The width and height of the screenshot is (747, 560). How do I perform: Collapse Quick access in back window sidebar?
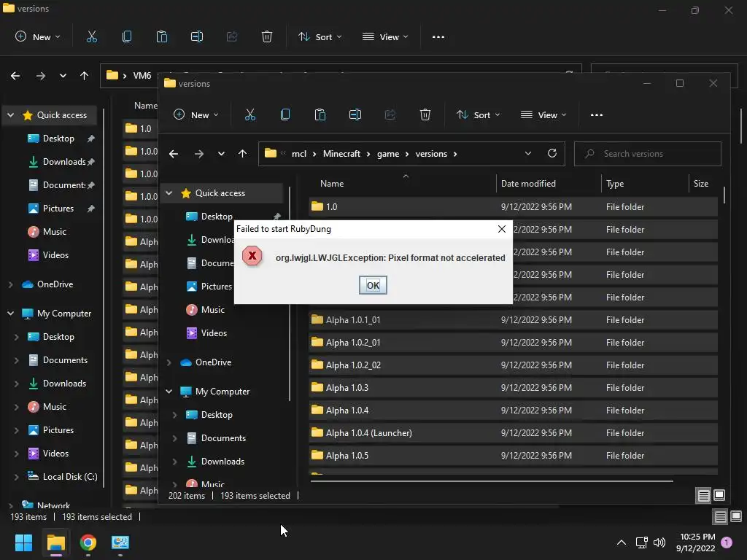[x=10, y=115]
